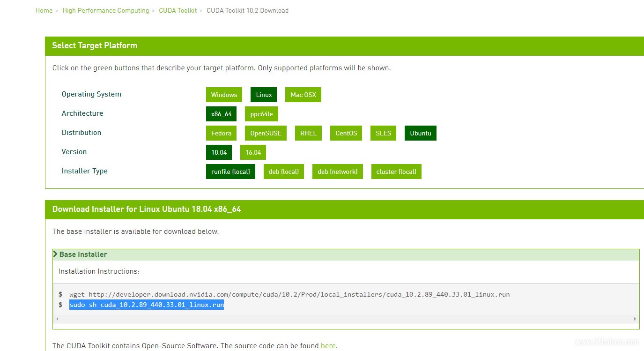Click the code box left scroll arrow
Screen dimensions: 644x351
(57, 319)
